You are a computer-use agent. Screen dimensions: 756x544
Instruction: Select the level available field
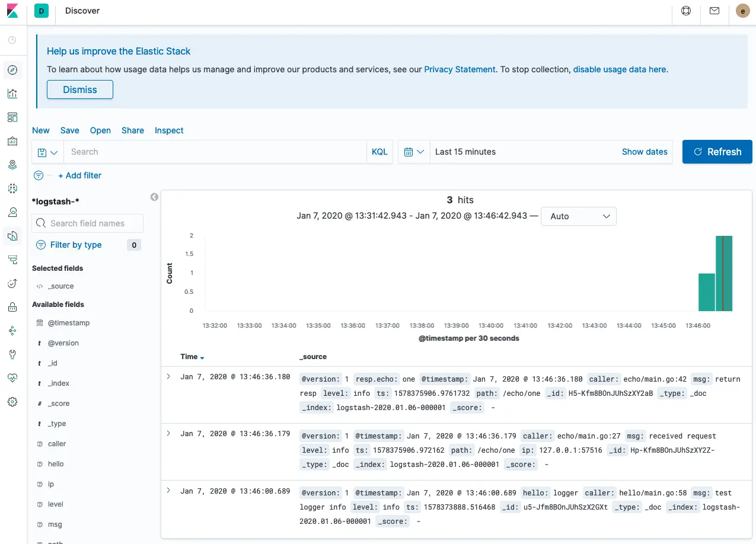55,504
